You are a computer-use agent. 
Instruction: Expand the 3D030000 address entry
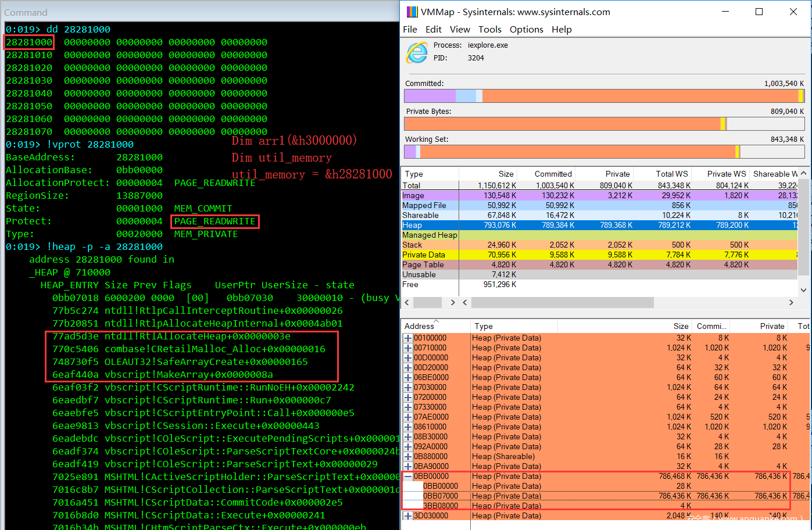[x=408, y=516]
